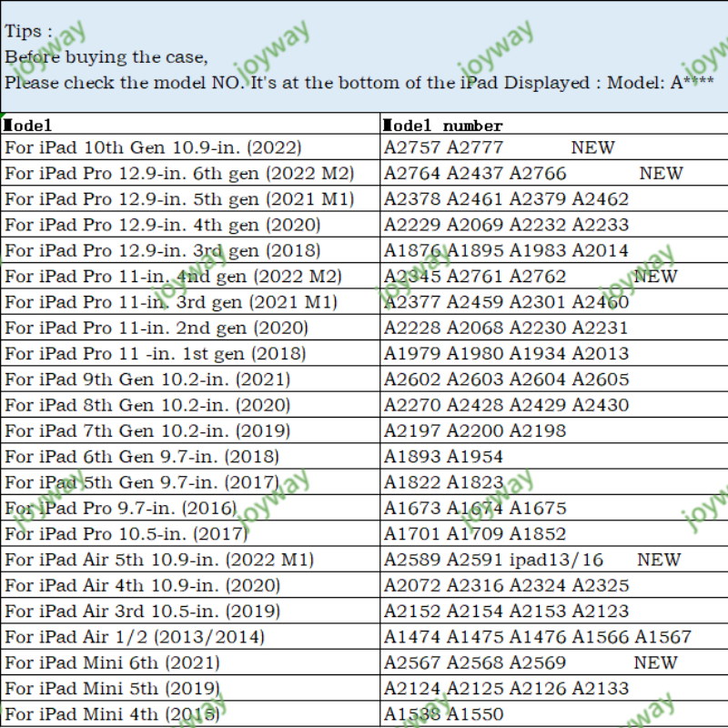Select 'For iPad Mini 6th (2021)'
Image resolution: width=728 pixels, height=728 pixels.
click(x=190, y=662)
